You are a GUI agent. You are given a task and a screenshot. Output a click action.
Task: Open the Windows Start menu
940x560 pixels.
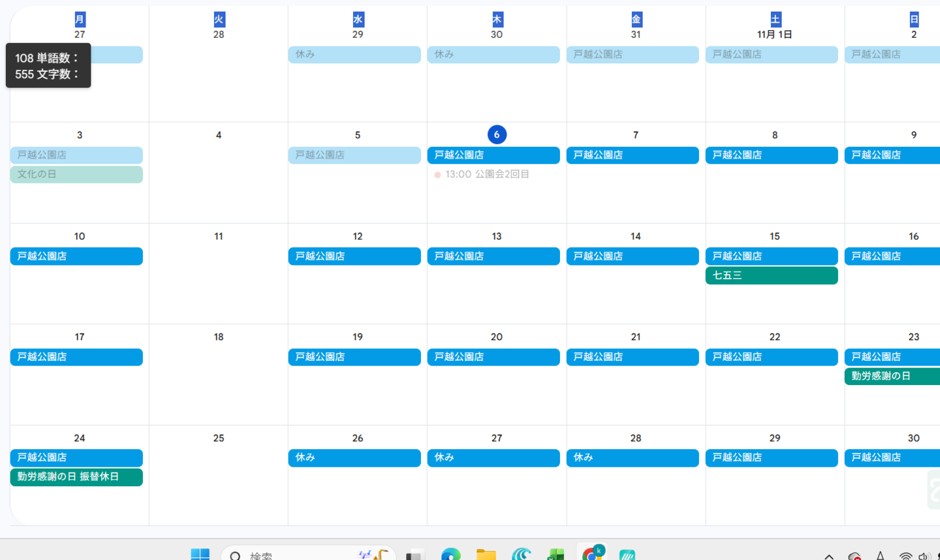coord(200,554)
